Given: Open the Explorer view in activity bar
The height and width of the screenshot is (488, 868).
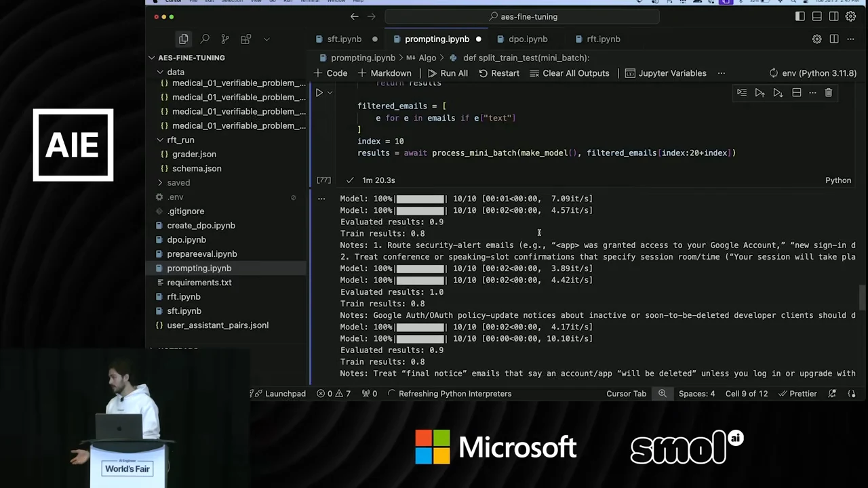Looking at the screenshot, I should (184, 39).
